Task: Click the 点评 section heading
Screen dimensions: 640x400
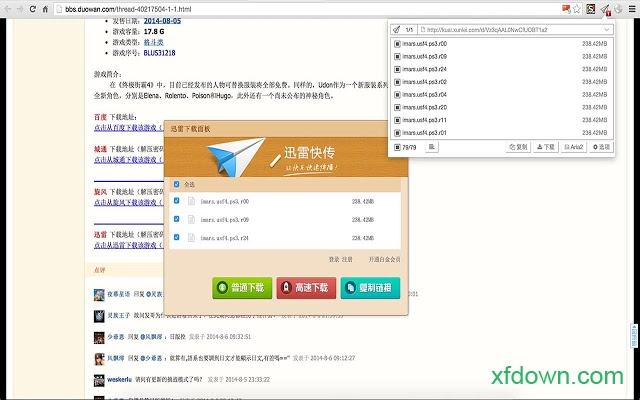Action: pos(100,270)
